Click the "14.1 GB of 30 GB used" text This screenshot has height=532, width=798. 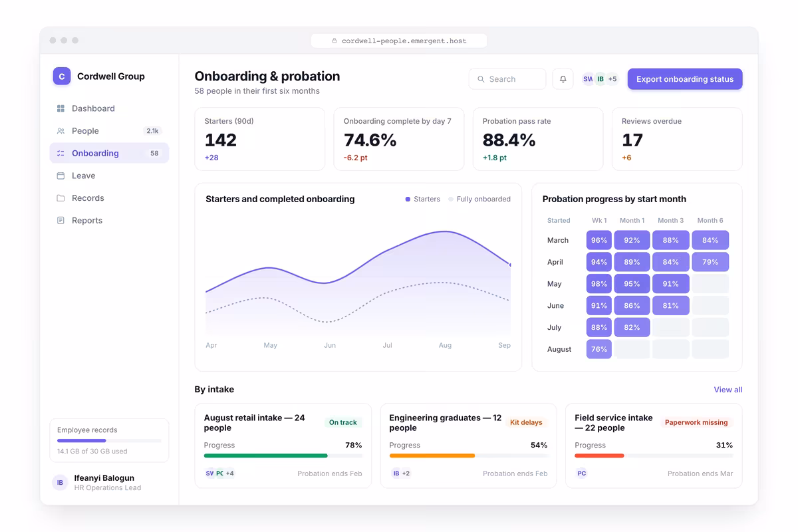coord(92,451)
